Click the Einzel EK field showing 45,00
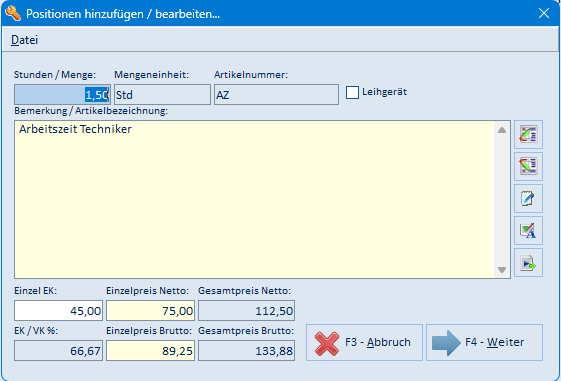Image resolution: width=561 pixels, height=381 pixels. (x=58, y=311)
